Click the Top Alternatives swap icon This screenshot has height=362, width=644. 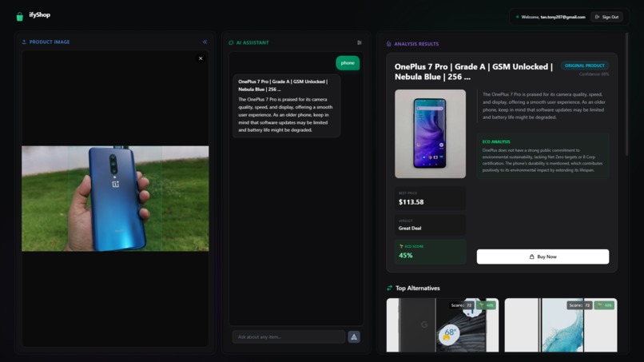click(x=389, y=288)
